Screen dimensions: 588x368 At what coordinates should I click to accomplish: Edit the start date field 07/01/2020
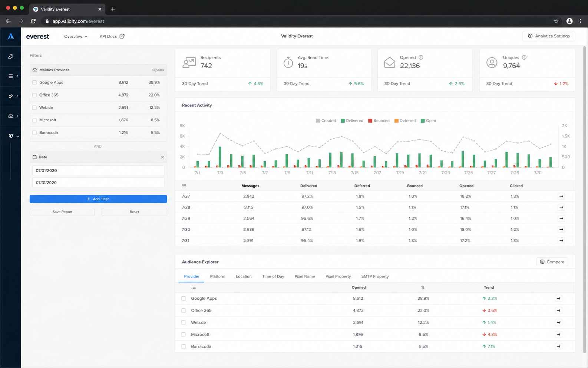pyautogui.click(x=98, y=171)
